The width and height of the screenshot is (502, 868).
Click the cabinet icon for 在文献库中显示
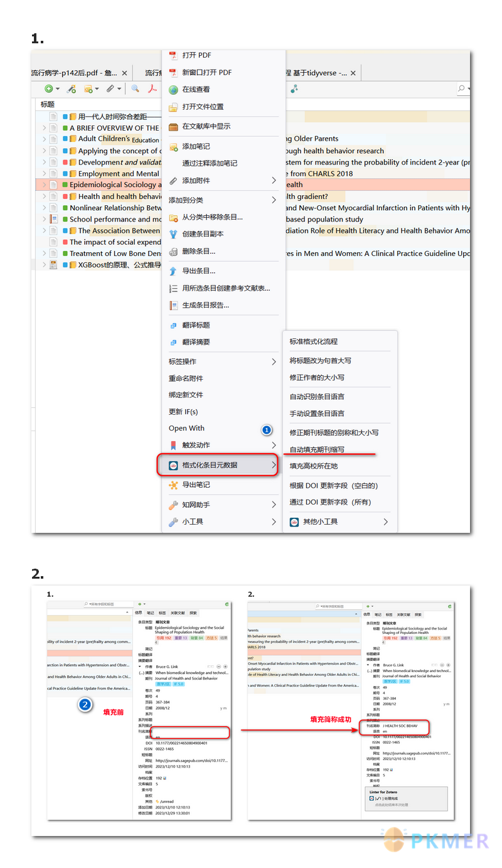174,126
